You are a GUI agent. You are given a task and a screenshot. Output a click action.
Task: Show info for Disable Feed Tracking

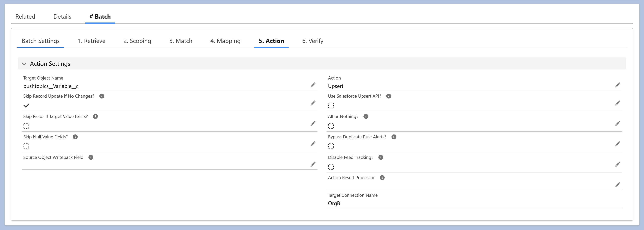[381, 158]
